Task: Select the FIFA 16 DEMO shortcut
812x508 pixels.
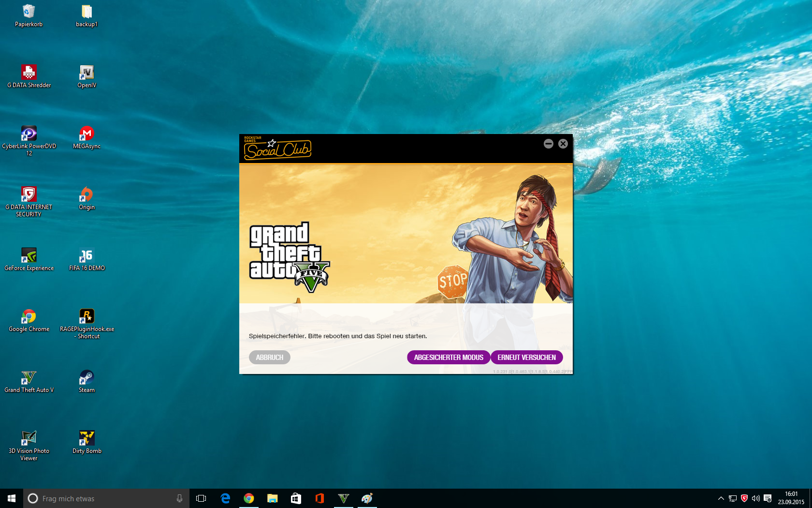Action: pos(87,259)
